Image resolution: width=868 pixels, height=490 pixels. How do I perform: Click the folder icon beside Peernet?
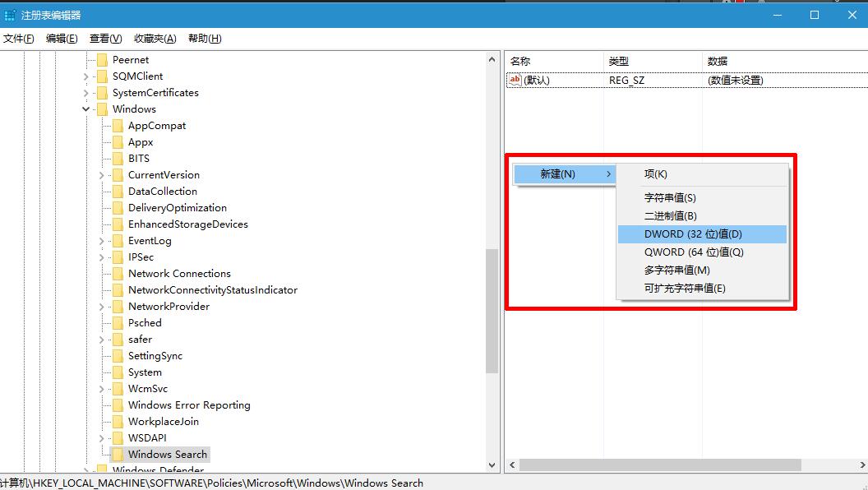click(x=102, y=60)
